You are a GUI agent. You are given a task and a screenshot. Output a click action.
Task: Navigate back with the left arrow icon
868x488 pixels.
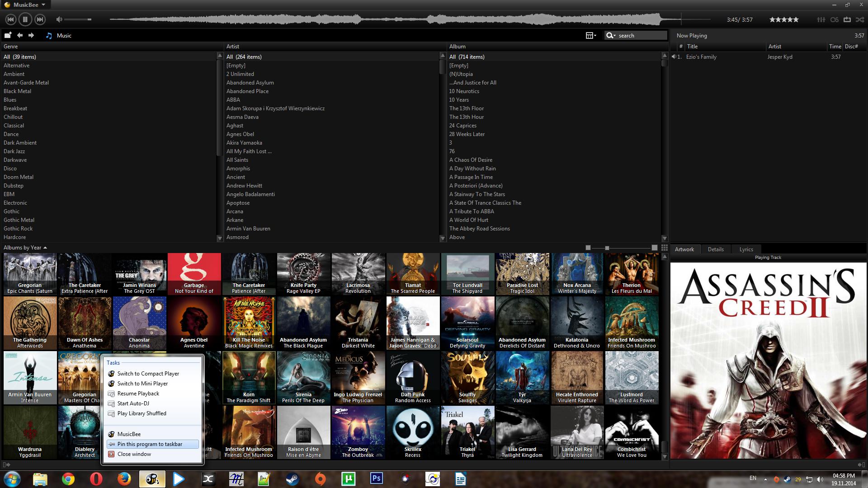(x=20, y=35)
